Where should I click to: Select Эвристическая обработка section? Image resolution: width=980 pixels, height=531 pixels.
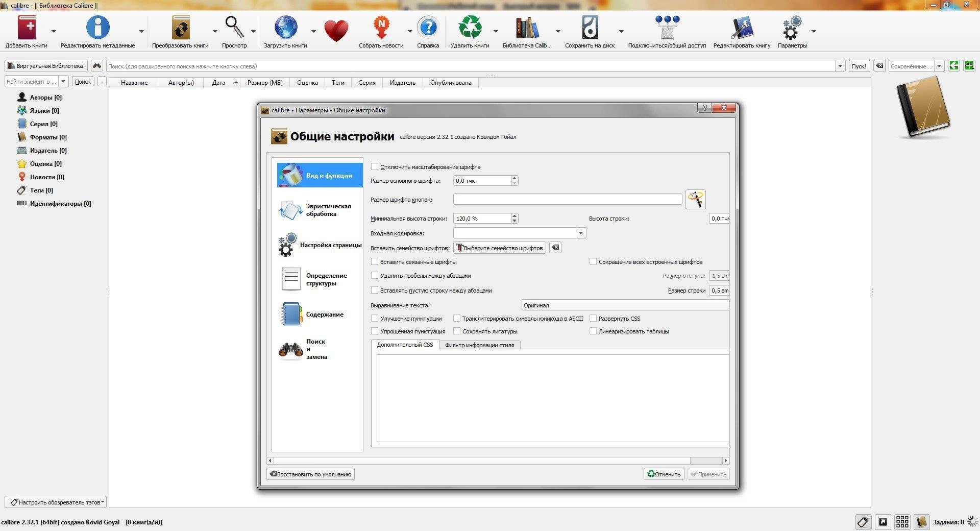(320, 210)
